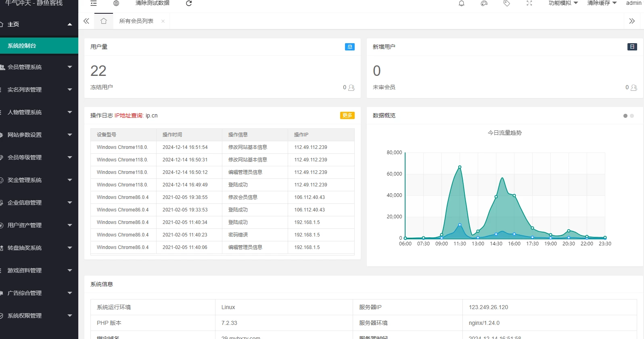Close the 所有会员列表 tab
This screenshot has height=339, width=644.
pyautogui.click(x=163, y=21)
